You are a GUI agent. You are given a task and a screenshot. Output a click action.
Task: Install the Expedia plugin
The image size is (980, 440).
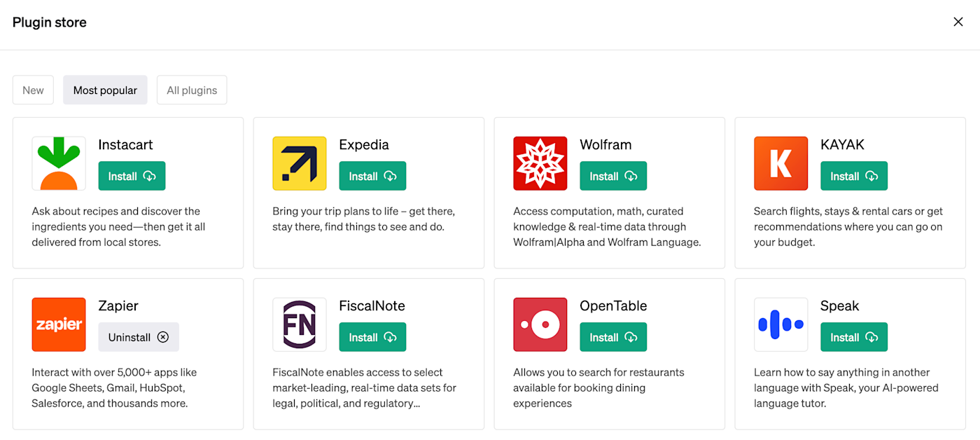pyautogui.click(x=372, y=176)
